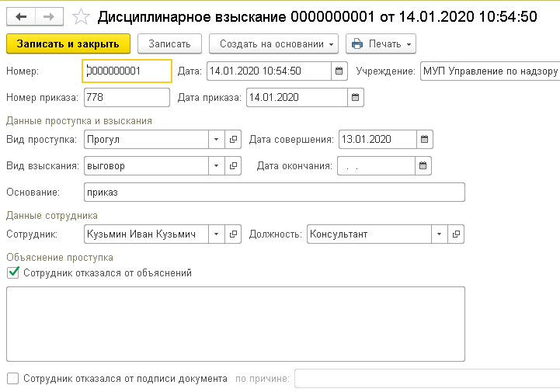
Task: Expand the Сотрудник dropdown list
Action: click(216, 234)
